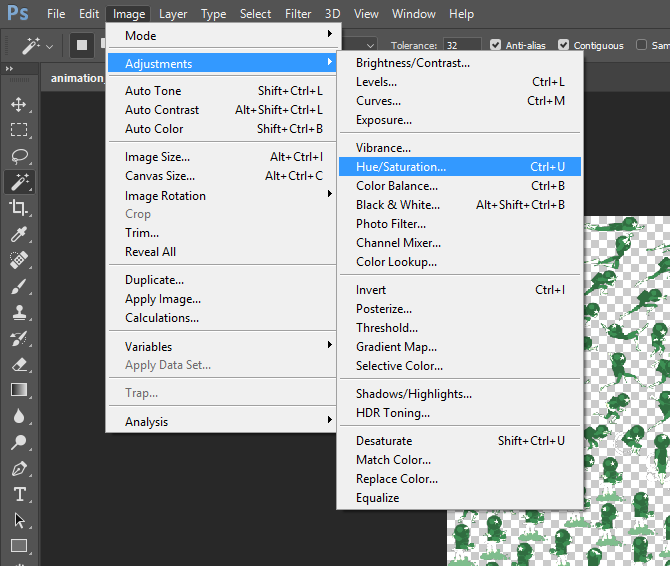The width and height of the screenshot is (670, 566).
Task: Choose Curves adjustment
Action: tap(460, 101)
